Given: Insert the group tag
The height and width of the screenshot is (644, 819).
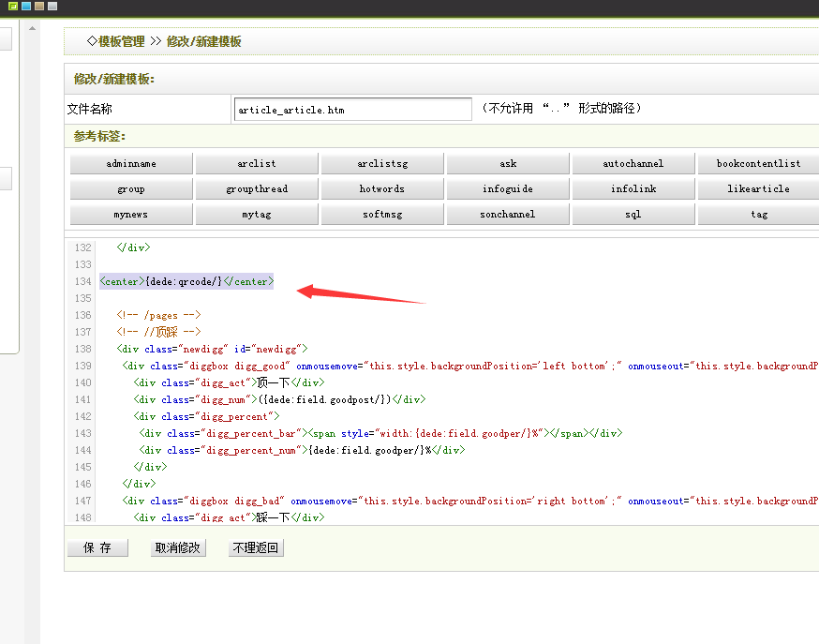Looking at the screenshot, I should click(131, 188).
